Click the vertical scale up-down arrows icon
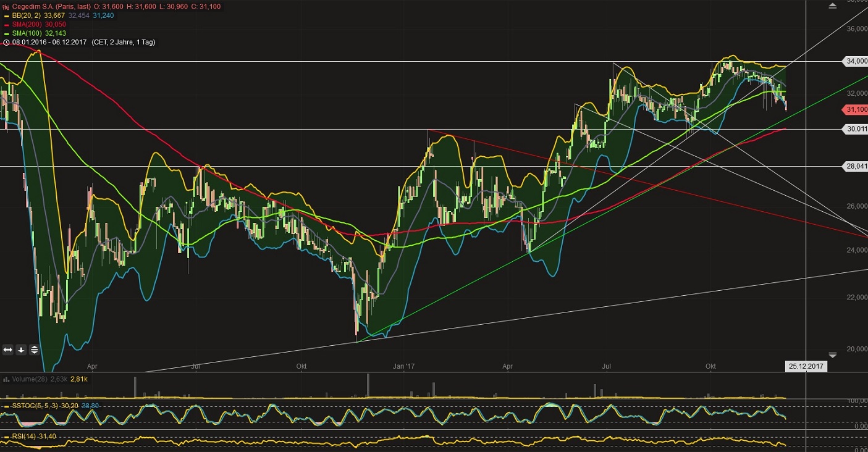868x452 pixels. [33, 349]
